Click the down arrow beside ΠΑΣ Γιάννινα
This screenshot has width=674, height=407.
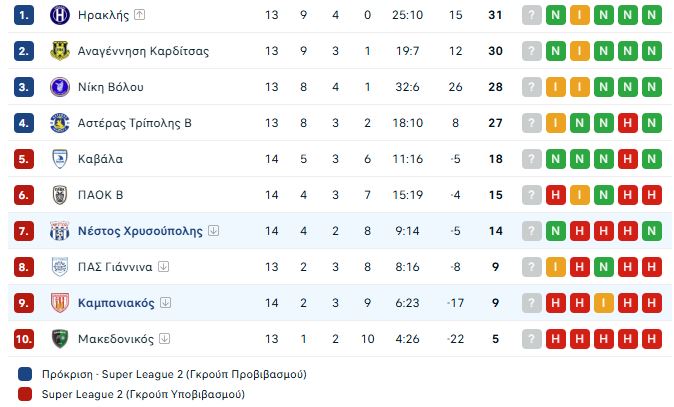[x=164, y=267]
